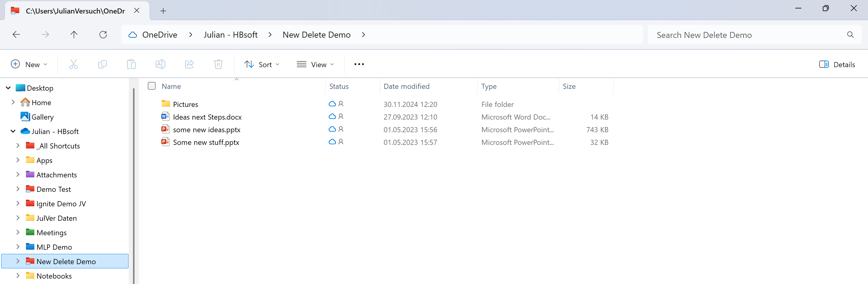Open the Sort dropdown menu
The height and width of the screenshot is (284, 868).
click(262, 65)
